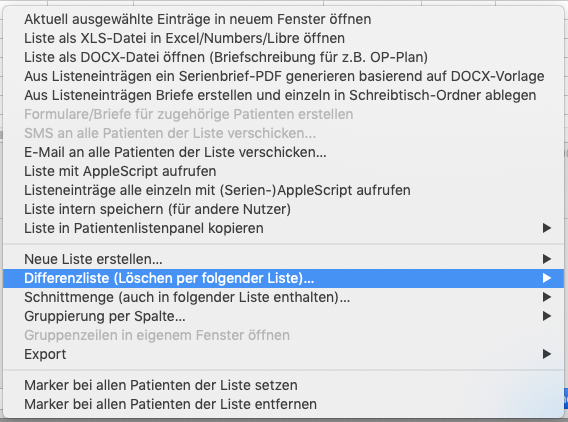Select 'Listeneinträge alle einzeln mit (Serien-)AppleScript aufrufen'
The image size is (568, 422).
click(283, 190)
